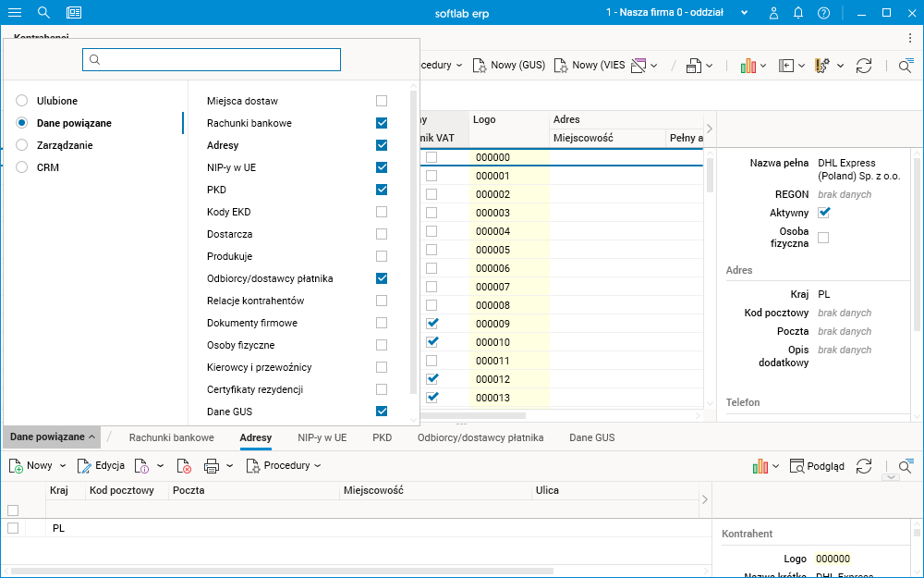This screenshot has height=578, width=924.
Task: Uncheck the Rachunki bankowe checkbox
Action: point(382,123)
